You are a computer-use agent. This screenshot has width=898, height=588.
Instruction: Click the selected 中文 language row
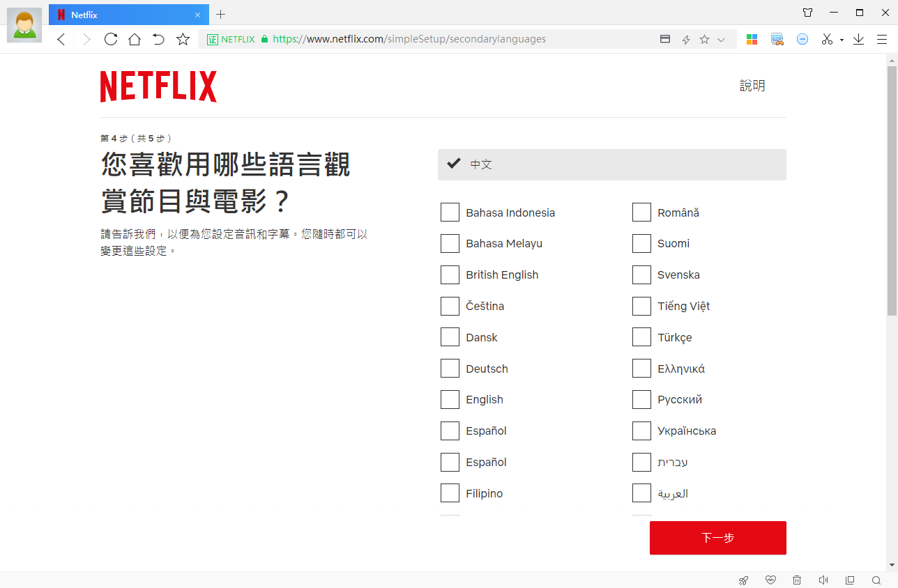tap(612, 164)
